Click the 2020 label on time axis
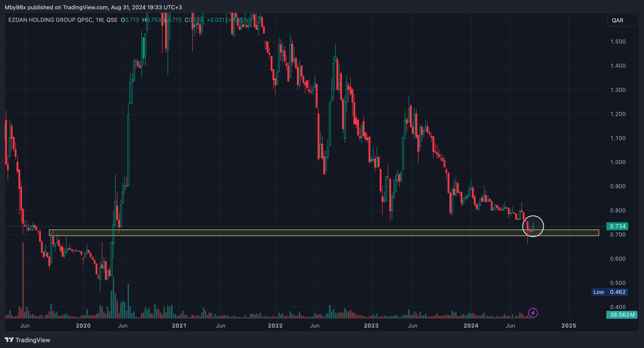Screen dimensions: 644x348 pos(83,325)
